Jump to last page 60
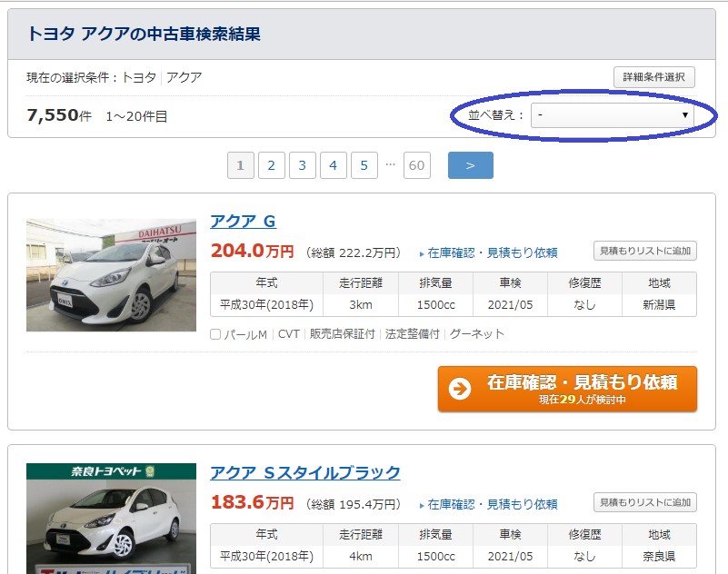Viewport: 728px width, 574px height. [417, 165]
